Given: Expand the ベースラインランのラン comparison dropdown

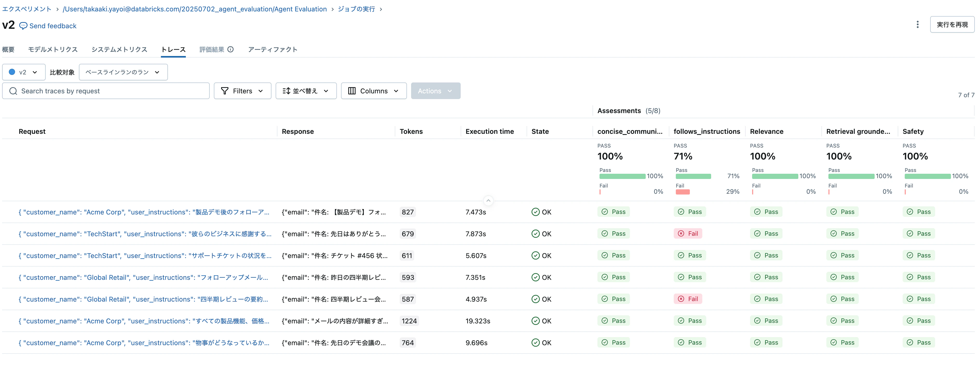Looking at the screenshot, I should click(x=123, y=72).
